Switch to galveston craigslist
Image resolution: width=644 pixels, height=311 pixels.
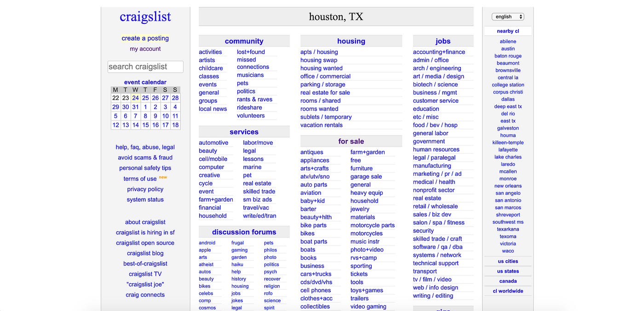coord(508,128)
